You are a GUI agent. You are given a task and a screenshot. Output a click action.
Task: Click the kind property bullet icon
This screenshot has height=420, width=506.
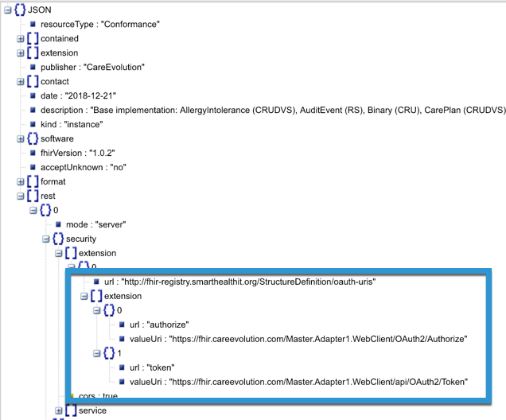click(33, 124)
